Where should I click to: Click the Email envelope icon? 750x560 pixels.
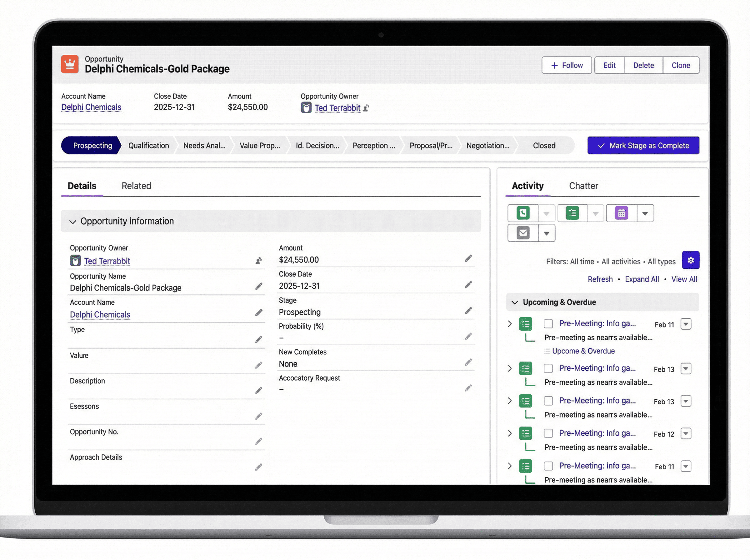click(x=523, y=233)
